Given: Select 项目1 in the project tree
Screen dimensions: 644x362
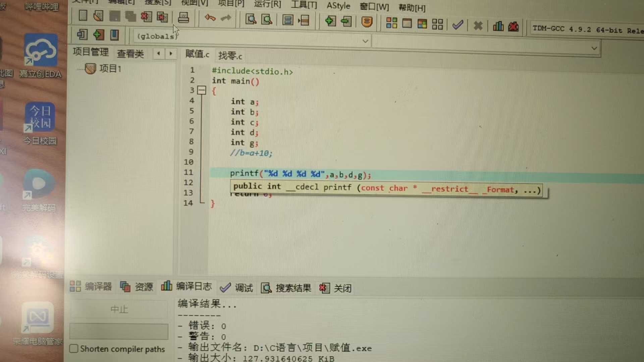Looking at the screenshot, I should coord(110,69).
